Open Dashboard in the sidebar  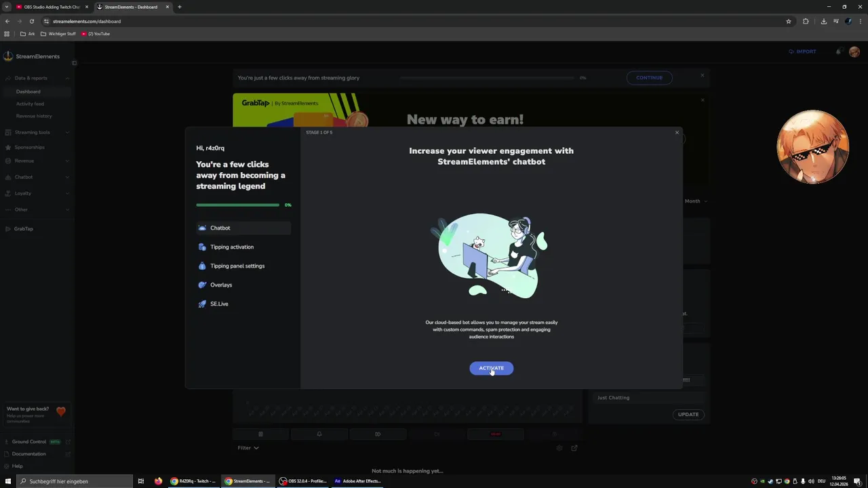37,91
